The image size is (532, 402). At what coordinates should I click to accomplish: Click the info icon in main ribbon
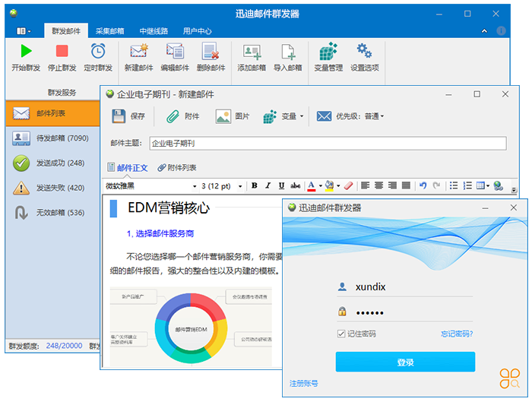501,31
